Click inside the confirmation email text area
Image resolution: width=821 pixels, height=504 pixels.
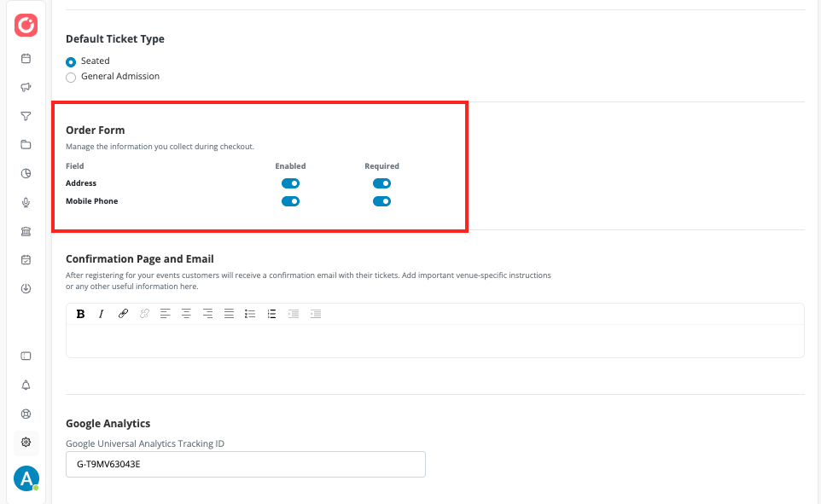[434, 341]
